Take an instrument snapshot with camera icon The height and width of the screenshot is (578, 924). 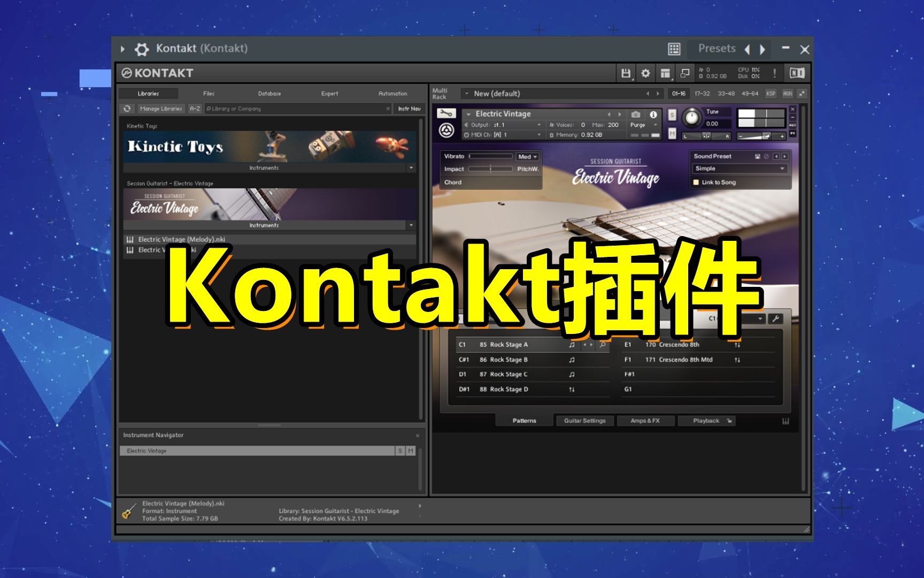click(636, 115)
